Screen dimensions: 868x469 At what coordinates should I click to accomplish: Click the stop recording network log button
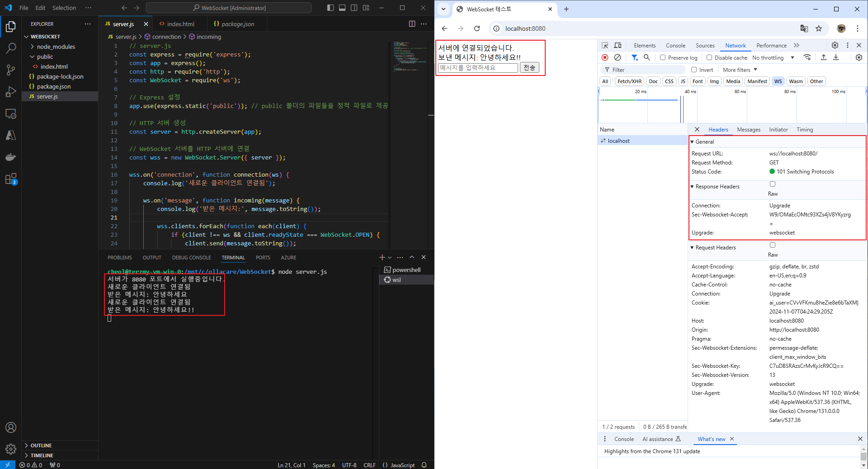coord(605,57)
